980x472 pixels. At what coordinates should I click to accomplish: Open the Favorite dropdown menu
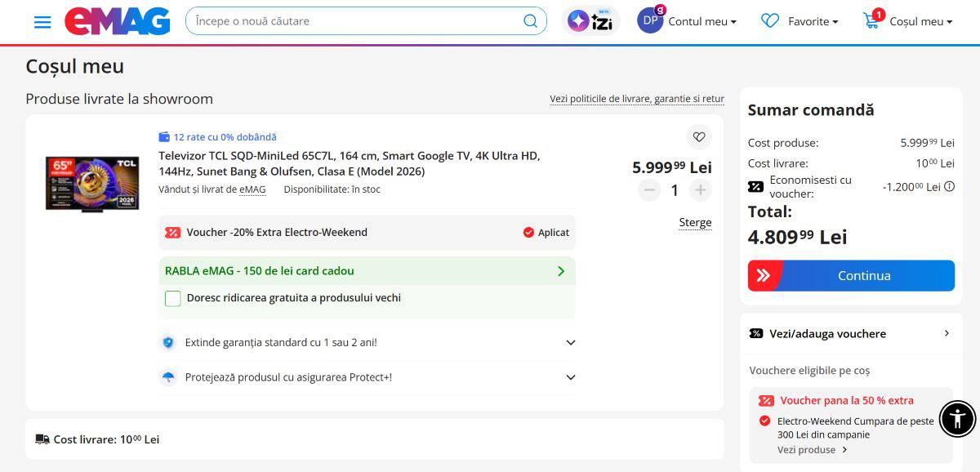pos(800,21)
